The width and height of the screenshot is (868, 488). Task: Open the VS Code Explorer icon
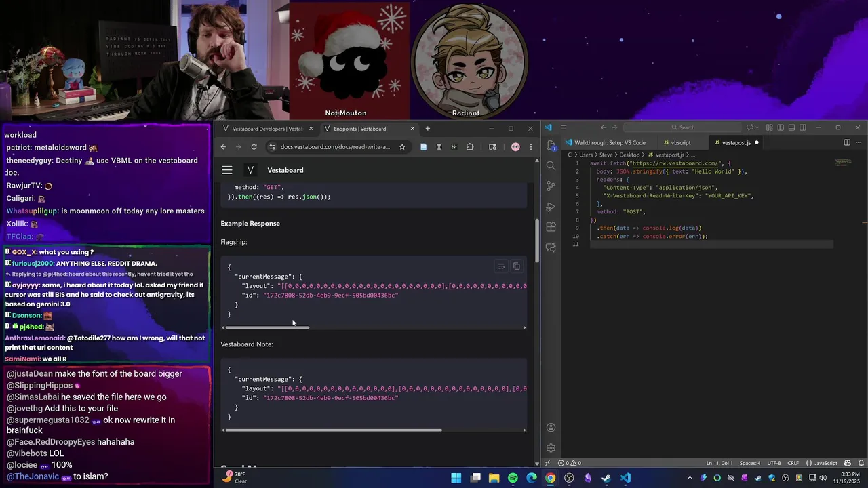(x=551, y=146)
